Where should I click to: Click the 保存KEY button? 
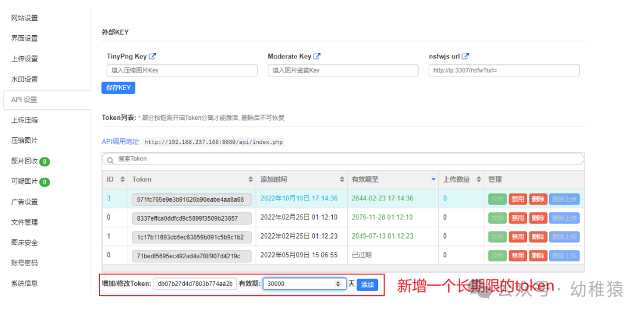click(x=118, y=88)
